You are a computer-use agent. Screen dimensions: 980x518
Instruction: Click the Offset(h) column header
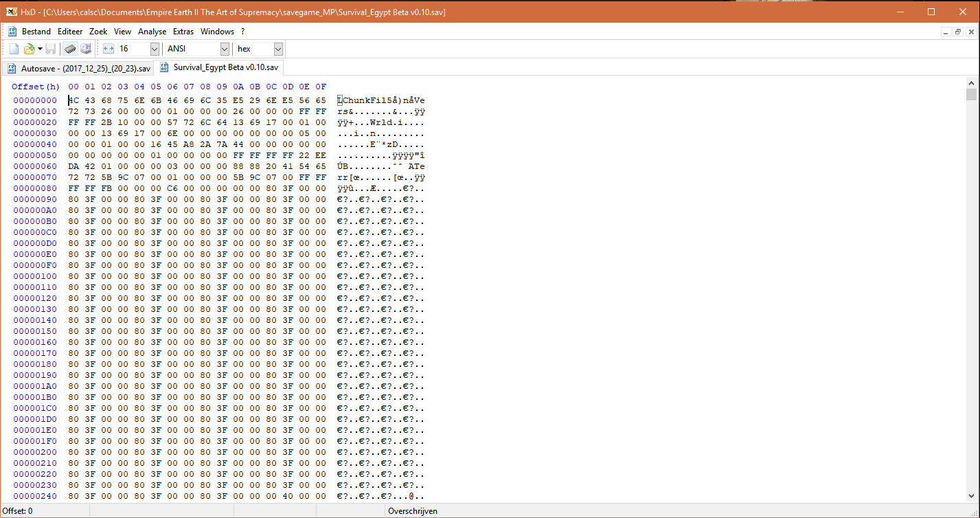36,87
